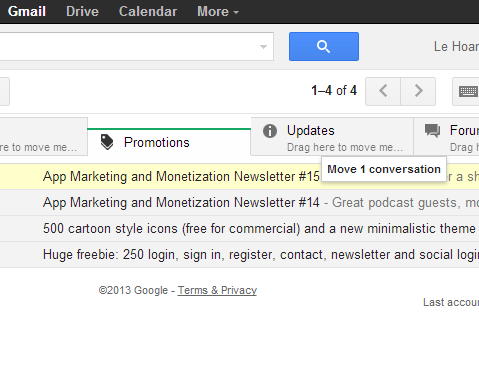This screenshot has width=479, height=379.
Task: Switch to the Promotions tab
Action: 169,142
